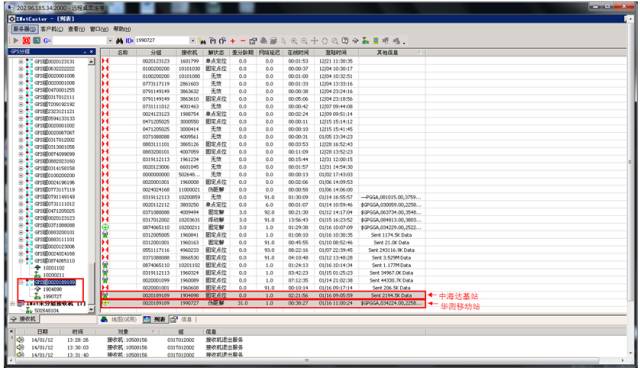The image size is (640, 371).
Task: Switch to the 地图 map tab
Action: tap(119, 319)
